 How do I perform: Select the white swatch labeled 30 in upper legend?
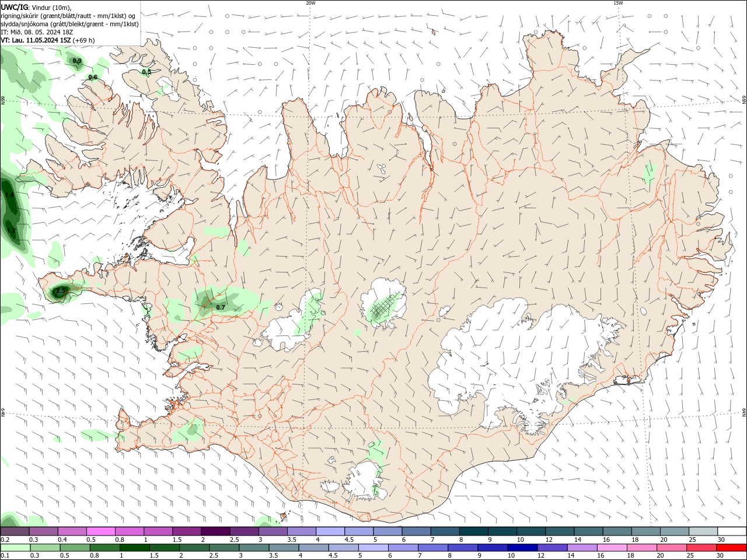pos(731,531)
